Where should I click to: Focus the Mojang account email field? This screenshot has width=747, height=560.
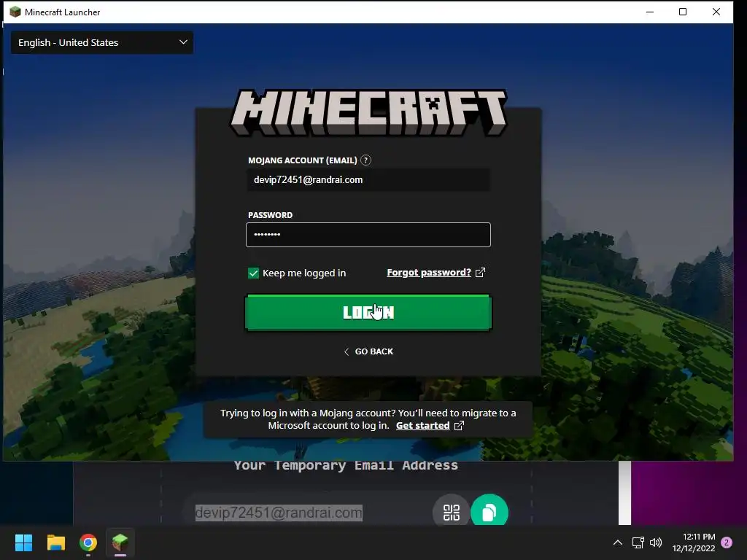coord(368,180)
